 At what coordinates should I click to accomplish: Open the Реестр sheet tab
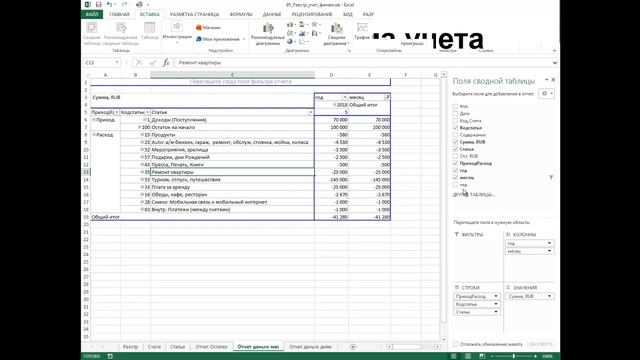(131, 347)
